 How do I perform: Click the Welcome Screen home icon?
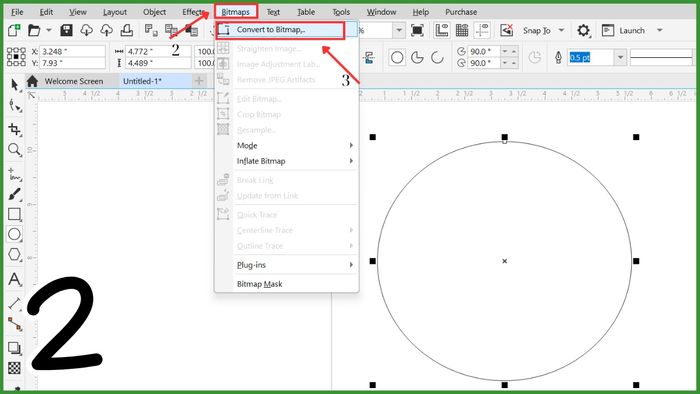tap(32, 81)
